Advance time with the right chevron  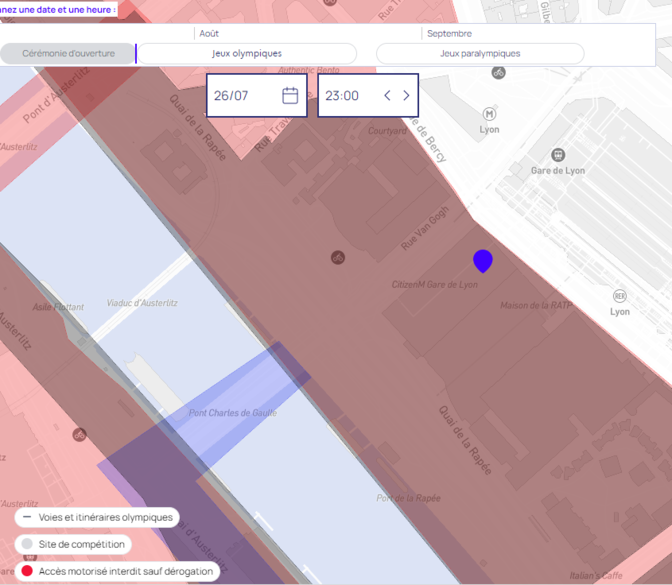[406, 95]
